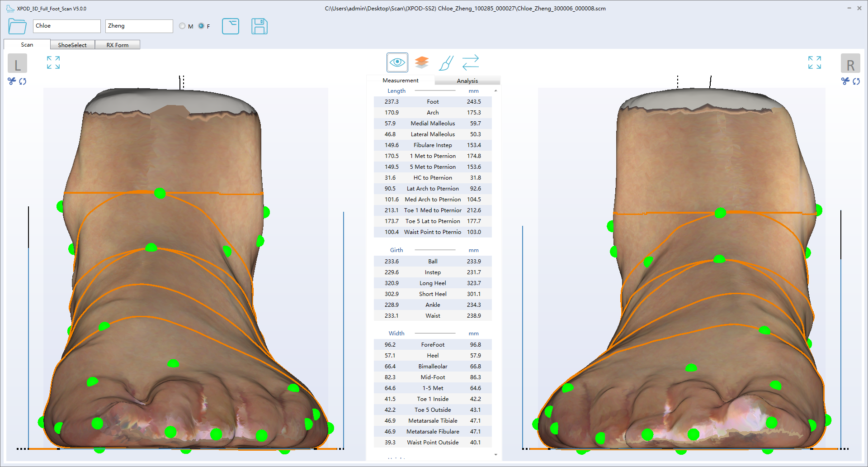
Task: Expand left foot view to fullscreen
Action: click(53, 62)
